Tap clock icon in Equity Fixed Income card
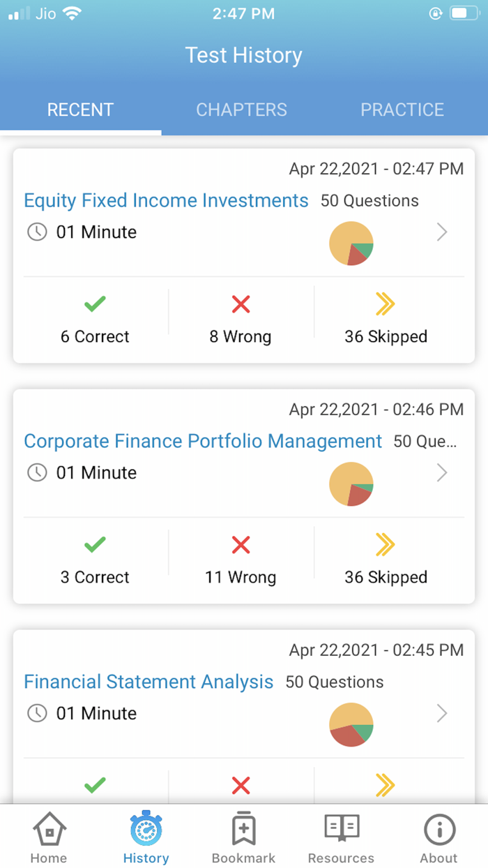This screenshot has width=488, height=868. pyautogui.click(x=37, y=232)
